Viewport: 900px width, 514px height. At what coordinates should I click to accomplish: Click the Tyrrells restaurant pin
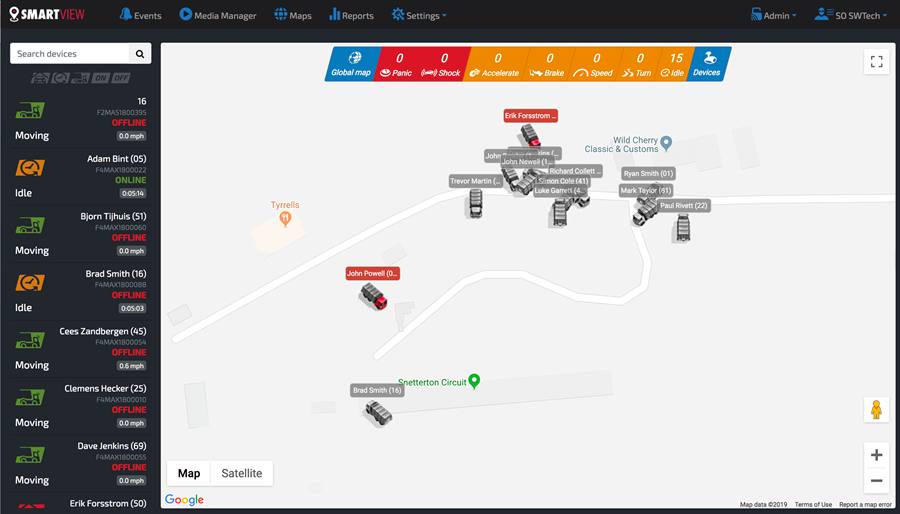click(x=285, y=218)
